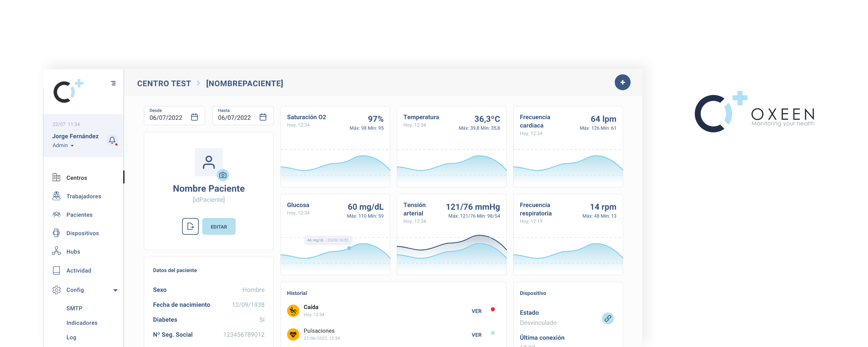868x347 pixels.
Task: Click the round plus add button
Action: coord(622,82)
